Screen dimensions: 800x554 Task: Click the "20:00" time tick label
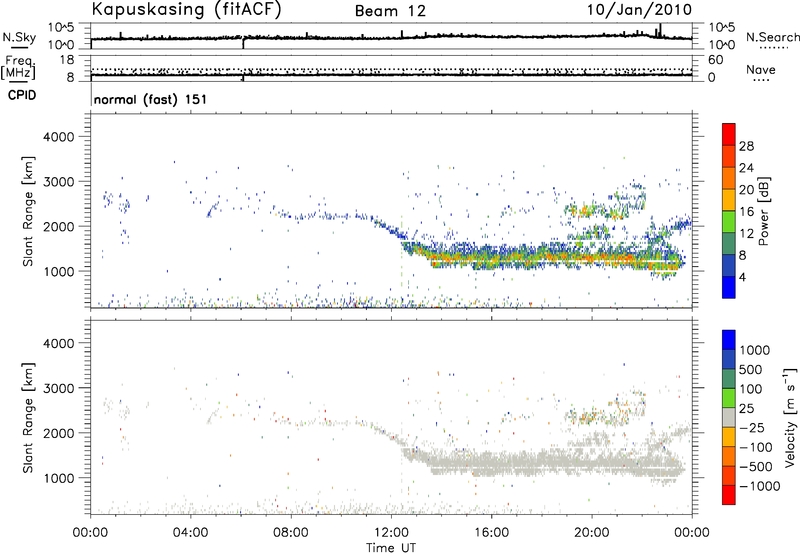tap(592, 533)
